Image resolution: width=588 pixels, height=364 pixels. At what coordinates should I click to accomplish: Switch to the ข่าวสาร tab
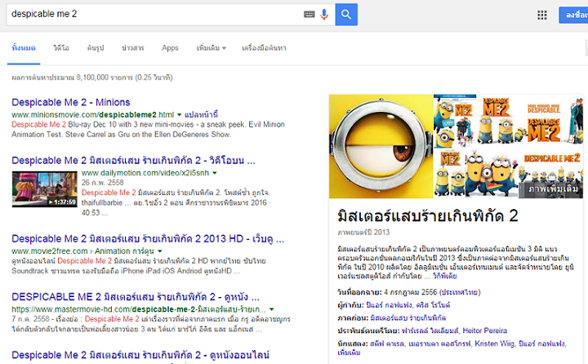pyautogui.click(x=133, y=48)
